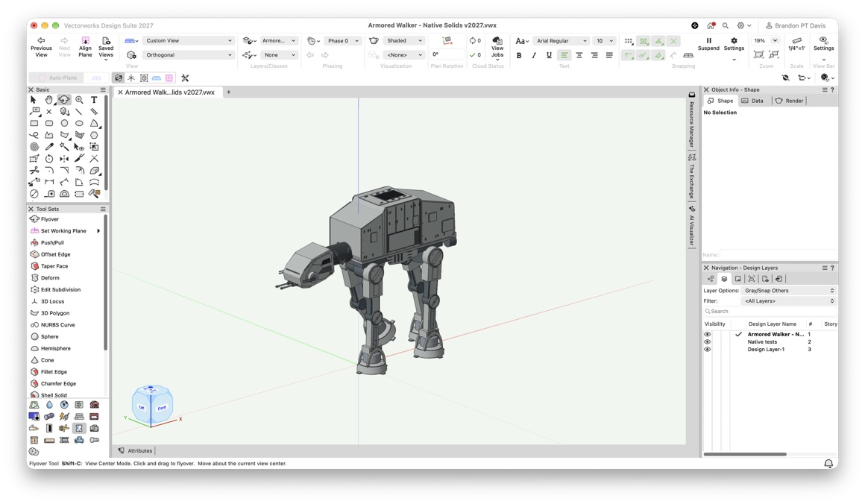Select the Cone tool

point(48,360)
